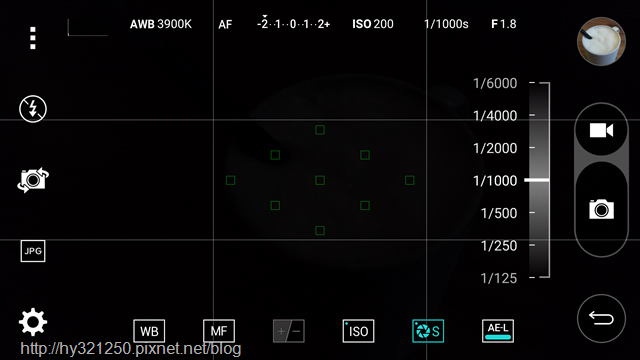The image size is (640, 360).
Task: Select the WB white balance control
Action: pyautogui.click(x=149, y=331)
